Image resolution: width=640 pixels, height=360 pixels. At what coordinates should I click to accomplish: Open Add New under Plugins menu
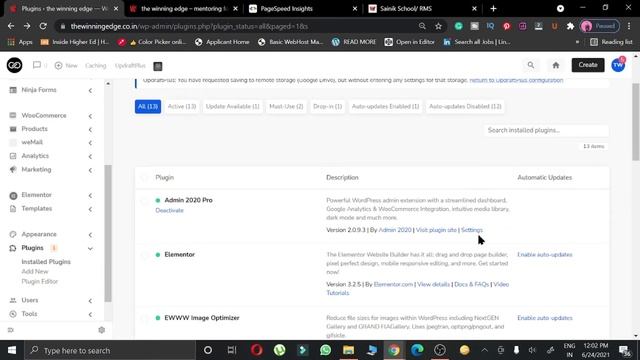pyautogui.click(x=35, y=271)
